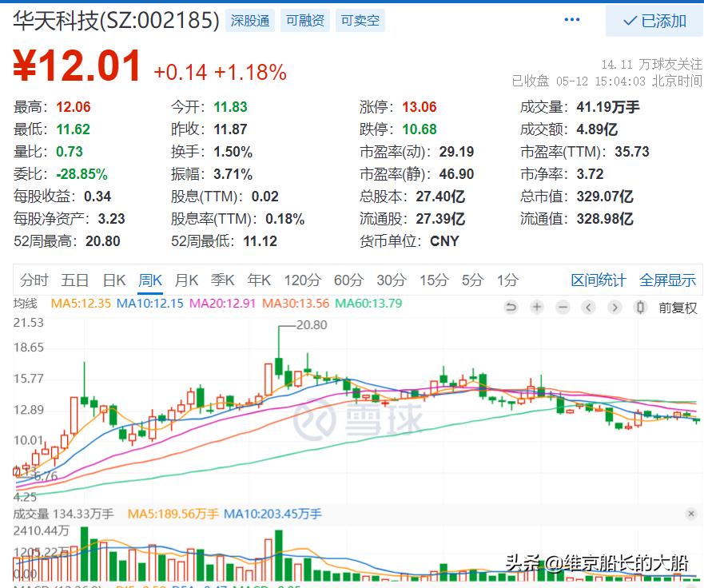The image size is (704, 588).
Task: Click the 全屏显示 fullscreen button
Action: pyautogui.click(x=667, y=280)
